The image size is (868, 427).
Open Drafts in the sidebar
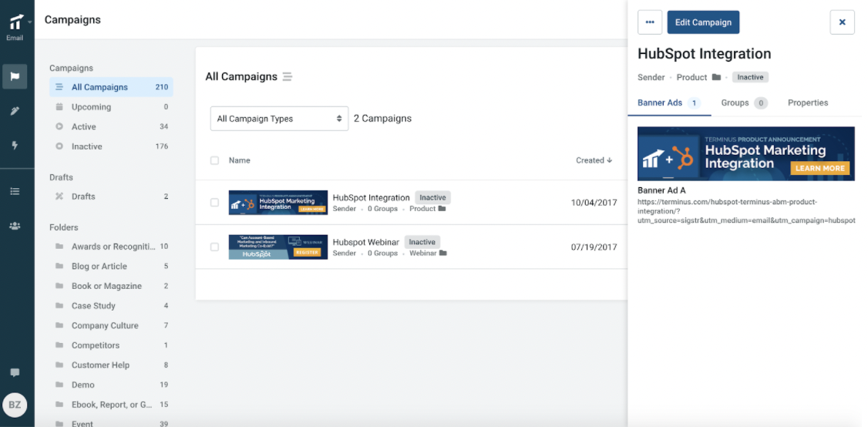pyautogui.click(x=111, y=197)
